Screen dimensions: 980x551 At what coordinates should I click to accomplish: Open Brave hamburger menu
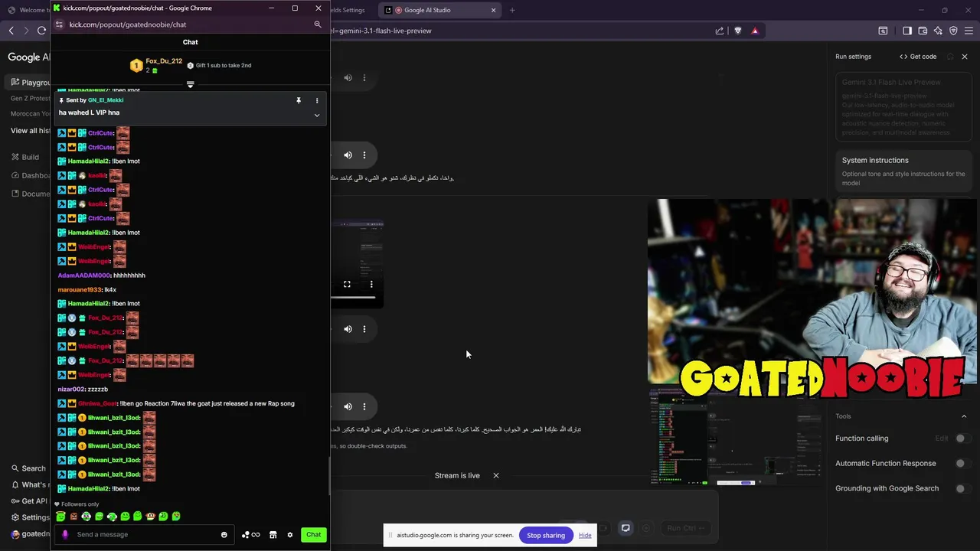click(x=969, y=31)
